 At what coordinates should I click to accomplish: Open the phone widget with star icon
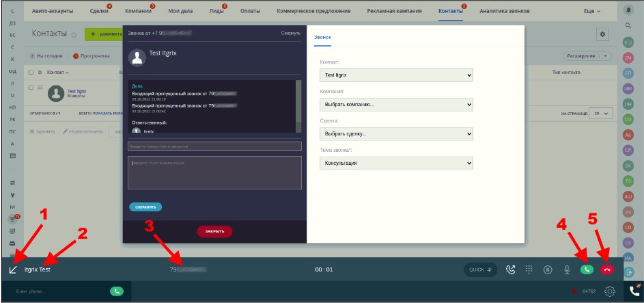[634, 291]
